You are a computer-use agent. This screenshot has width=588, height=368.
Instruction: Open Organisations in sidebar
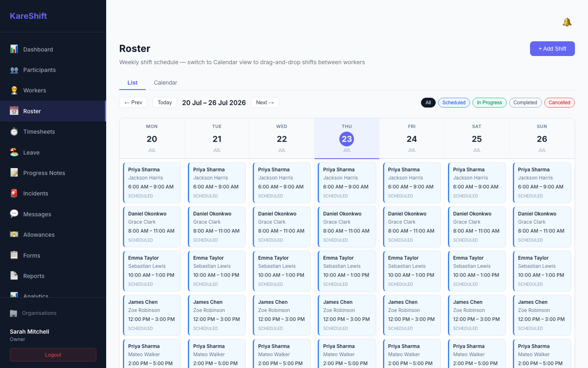53,313
